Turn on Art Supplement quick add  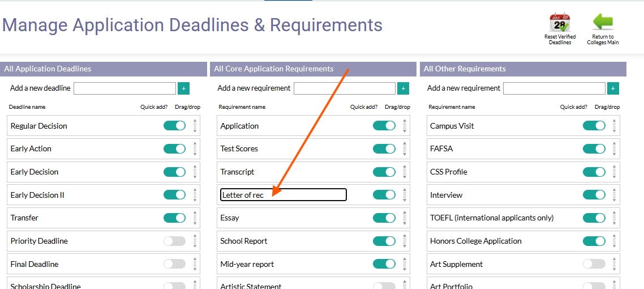click(594, 264)
